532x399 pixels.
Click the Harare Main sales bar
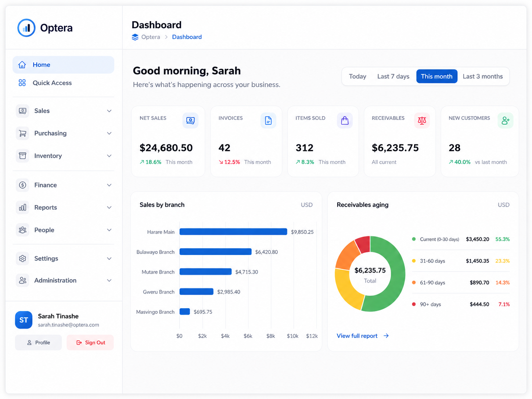(x=233, y=232)
